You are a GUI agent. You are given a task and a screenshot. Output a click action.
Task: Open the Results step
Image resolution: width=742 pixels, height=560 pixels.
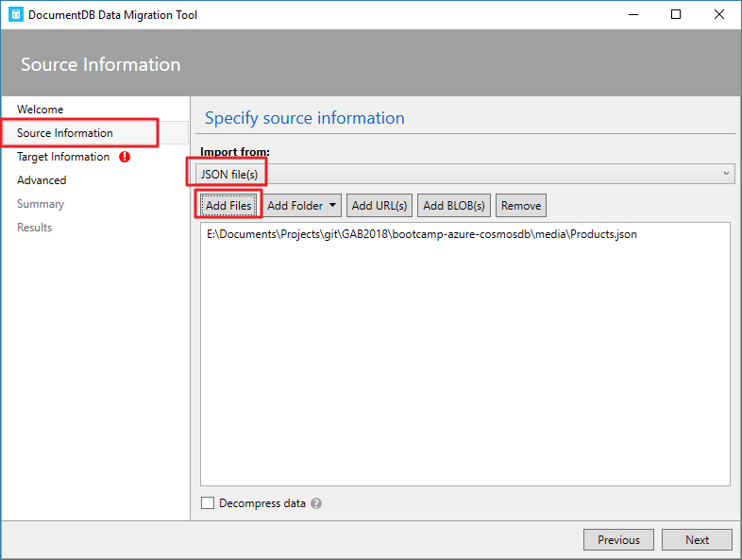point(35,228)
